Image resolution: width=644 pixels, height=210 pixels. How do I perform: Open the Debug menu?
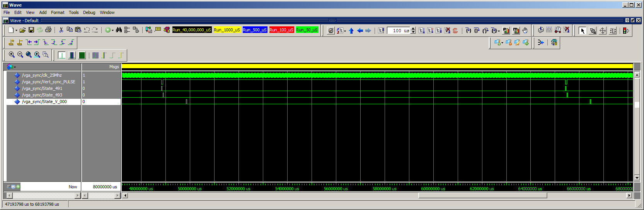tap(89, 12)
